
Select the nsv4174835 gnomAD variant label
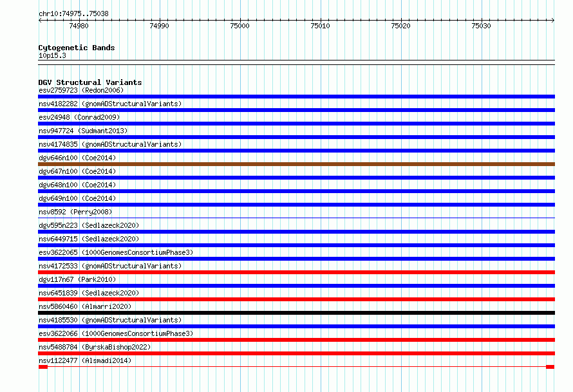[x=110, y=144]
